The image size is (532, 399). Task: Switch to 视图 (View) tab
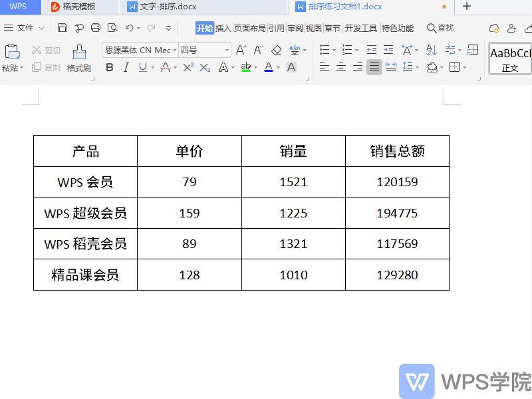point(314,28)
